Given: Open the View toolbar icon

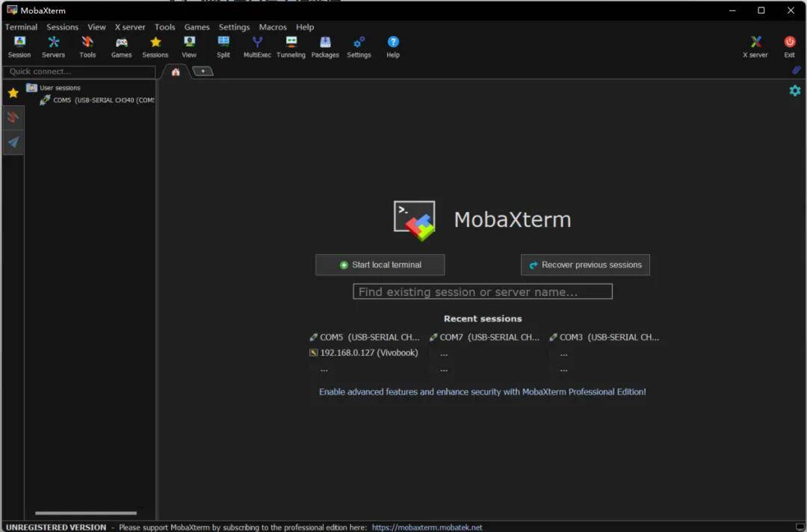Looking at the screenshot, I should [x=189, y=47].
